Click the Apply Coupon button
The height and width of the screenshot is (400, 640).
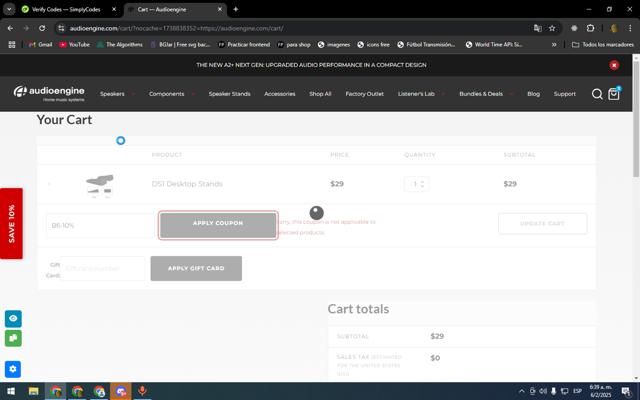point(218,225)
